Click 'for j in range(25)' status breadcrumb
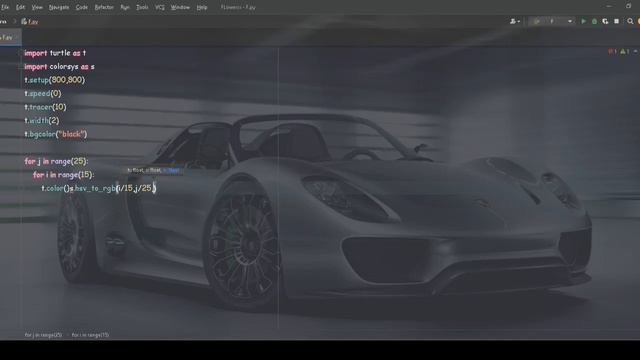The height and width of the screenshot is (360, 640). 43,335
